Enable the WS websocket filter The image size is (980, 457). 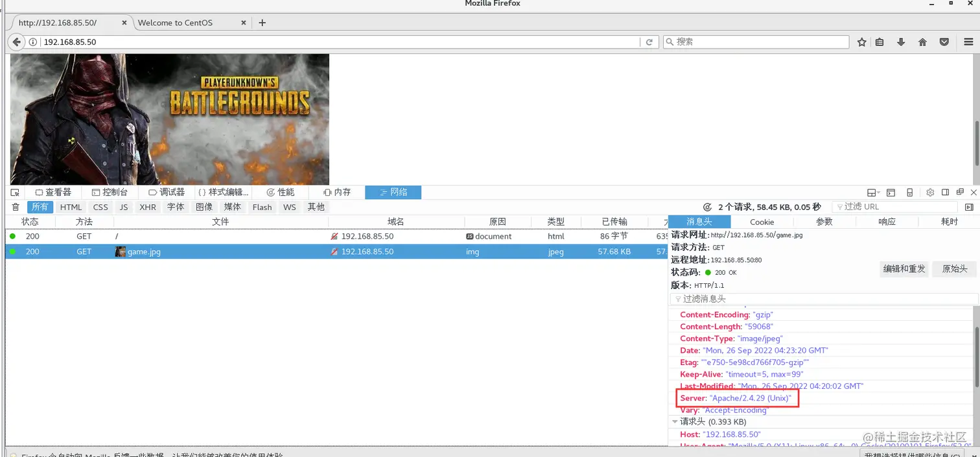(290, 207)
